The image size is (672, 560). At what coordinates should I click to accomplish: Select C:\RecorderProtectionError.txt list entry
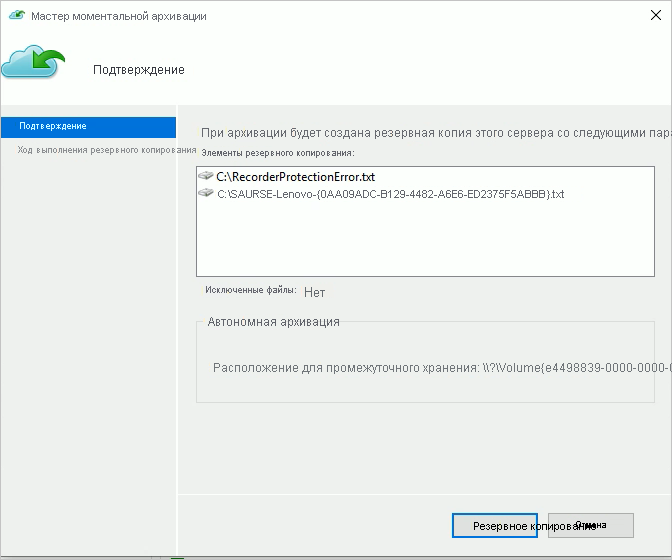click(x=295, y=177)
